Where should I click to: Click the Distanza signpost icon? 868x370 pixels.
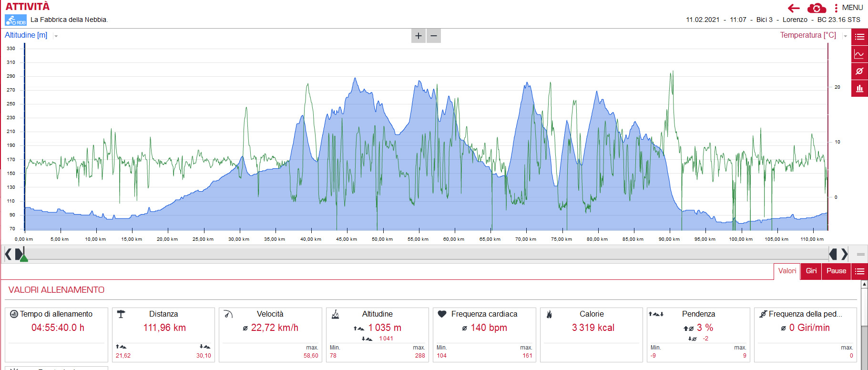(x=121, y=314)
